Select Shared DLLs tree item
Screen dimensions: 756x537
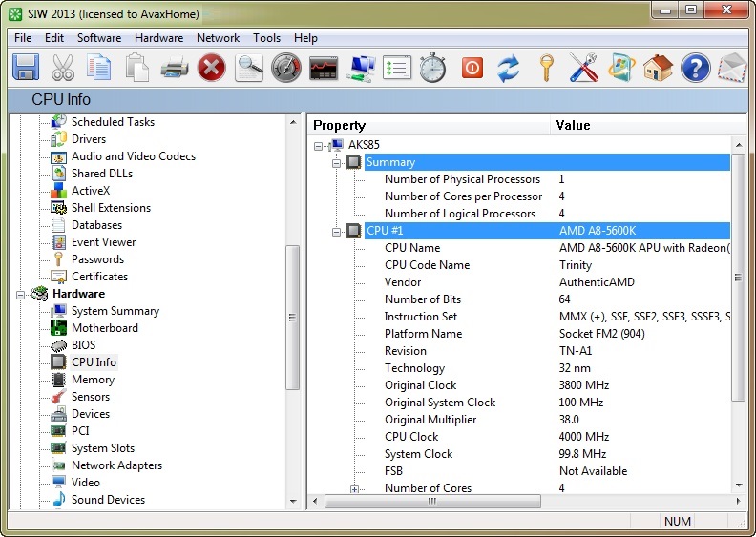pos(102,174)
